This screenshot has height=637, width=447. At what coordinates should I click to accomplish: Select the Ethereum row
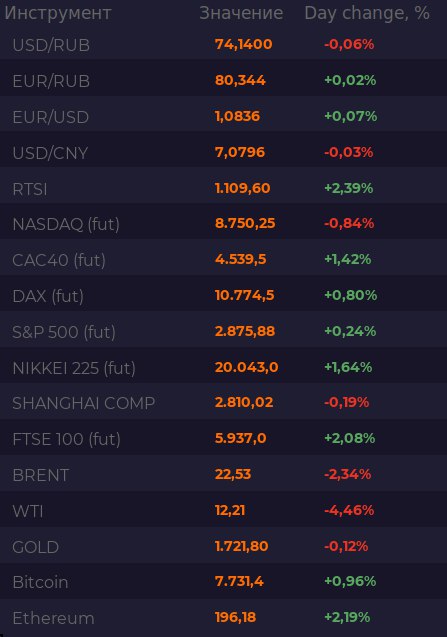click(x=224, y=618)
